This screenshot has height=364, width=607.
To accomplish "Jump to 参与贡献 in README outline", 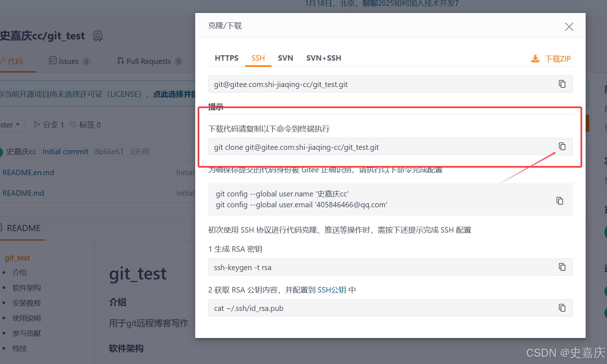I will tap(26, 333).
